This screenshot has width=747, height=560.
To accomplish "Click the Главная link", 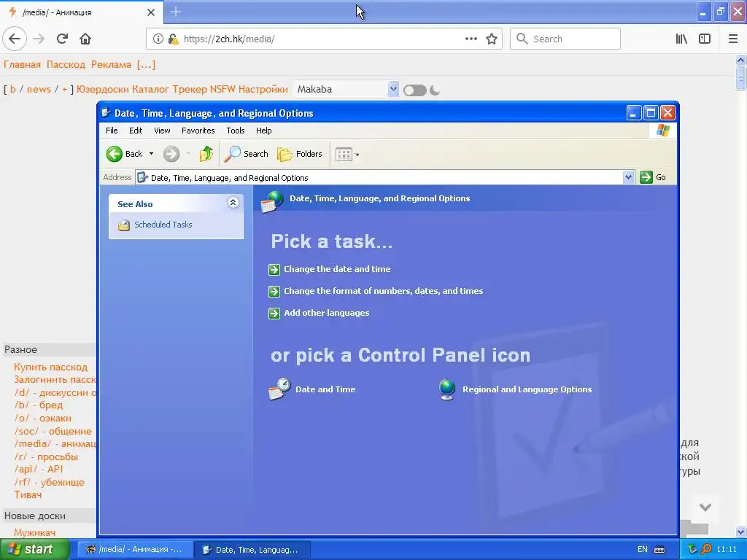I will point(22,65).
